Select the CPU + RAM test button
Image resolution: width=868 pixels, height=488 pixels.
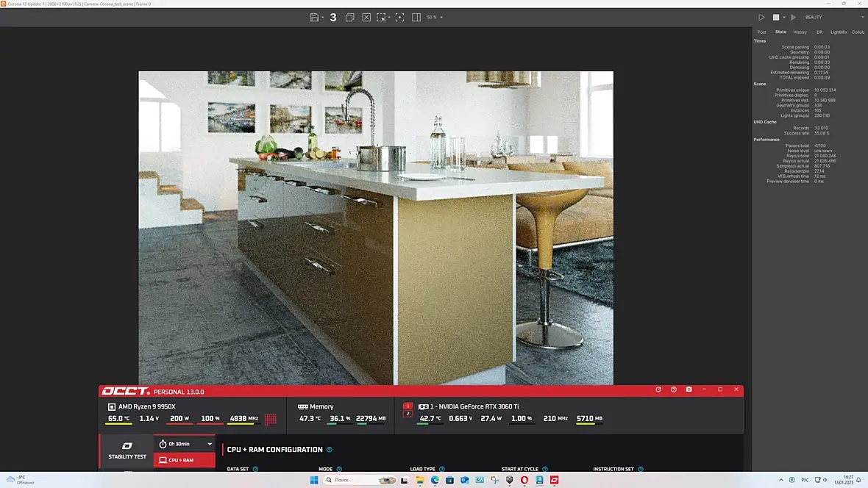pos(185,460)
